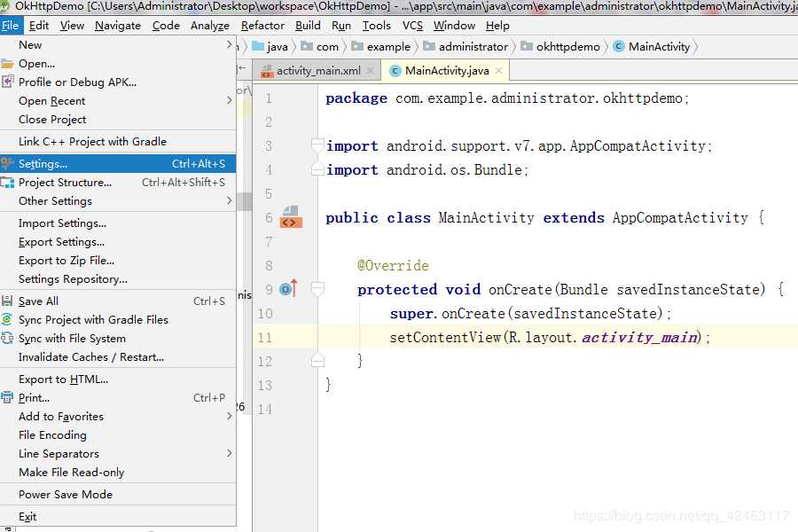Click the Sync Project with Gradle Files icon
This screenshot has height=532, width=798.
pos(7,320)
